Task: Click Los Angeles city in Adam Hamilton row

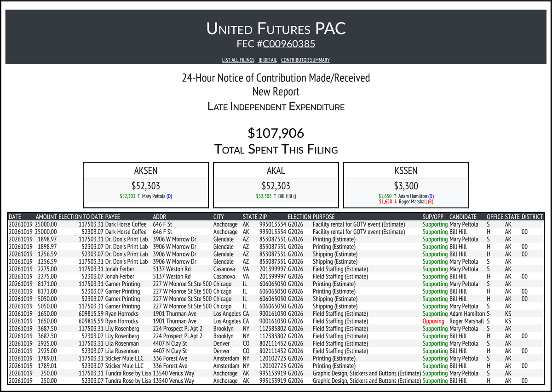Action: click(227, 314)
